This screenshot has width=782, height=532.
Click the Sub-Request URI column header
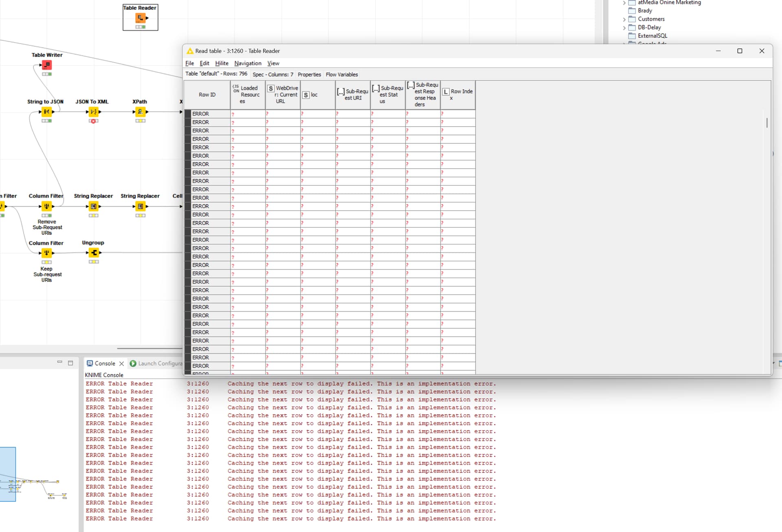[x=353, y=95]
